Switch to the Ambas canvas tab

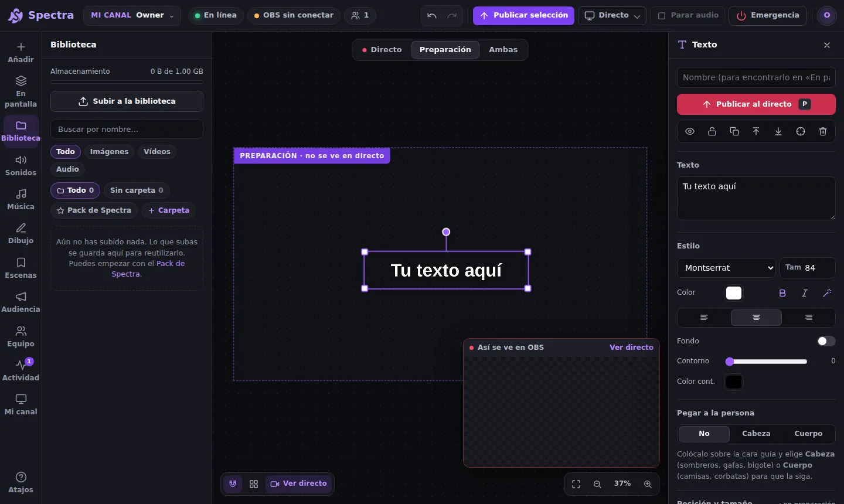click(x=503, y=50)
